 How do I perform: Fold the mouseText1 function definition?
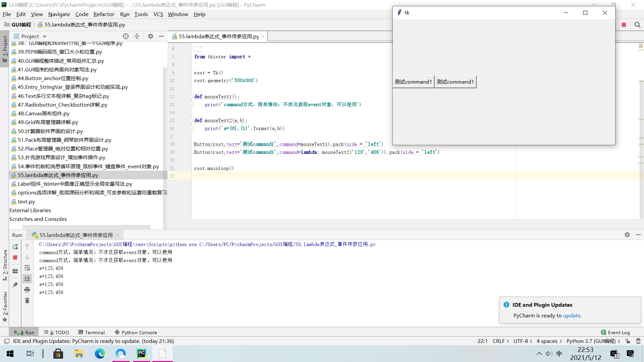point(191,97)
